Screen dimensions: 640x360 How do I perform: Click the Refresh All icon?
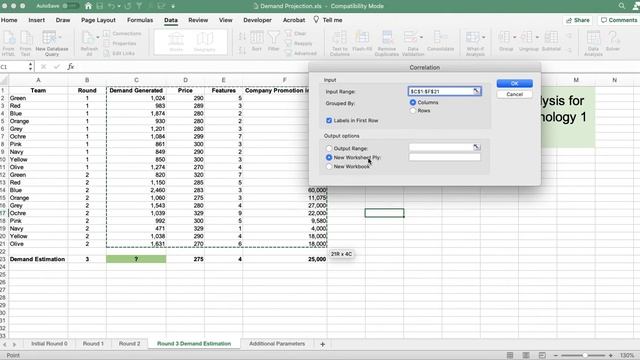[x=89, y=43]
